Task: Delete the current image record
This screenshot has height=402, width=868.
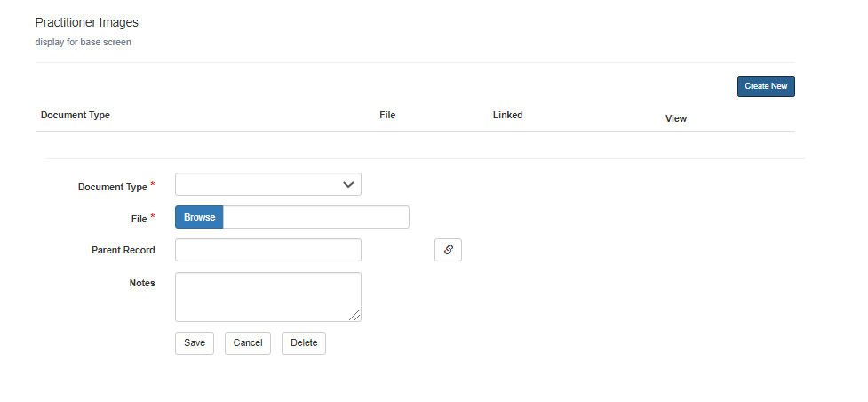Action: point(303,342)
